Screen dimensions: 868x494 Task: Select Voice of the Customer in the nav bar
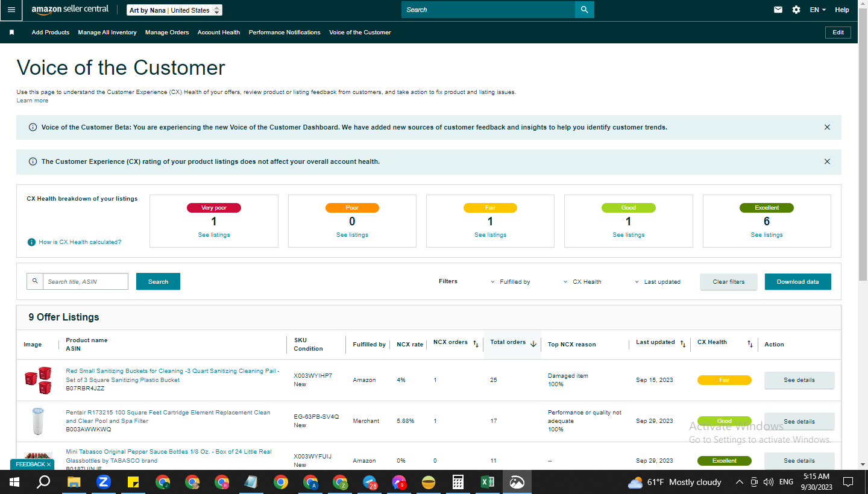click(360, 33)
